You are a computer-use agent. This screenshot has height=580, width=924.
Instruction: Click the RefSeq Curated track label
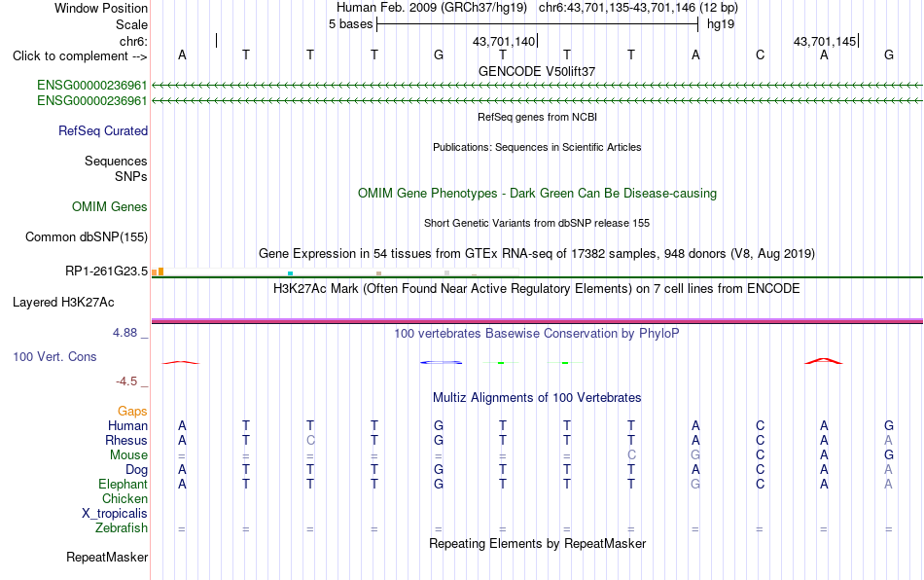click(103, 130)
